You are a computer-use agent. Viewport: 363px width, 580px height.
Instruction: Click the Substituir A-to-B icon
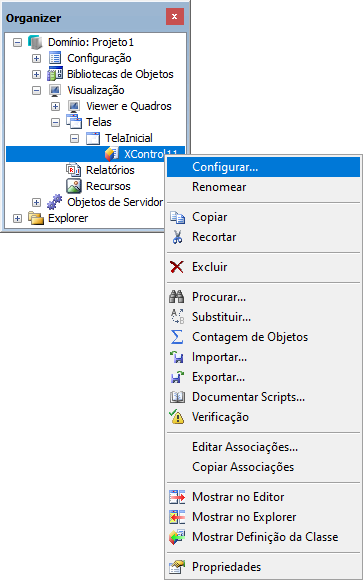(x=177, y=317)
